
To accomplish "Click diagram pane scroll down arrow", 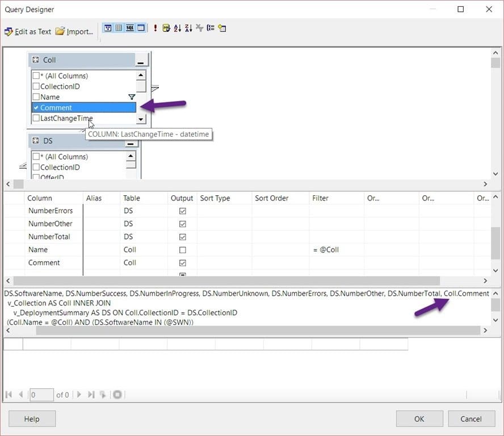I will pyautogui.click(x=495, y=174).
